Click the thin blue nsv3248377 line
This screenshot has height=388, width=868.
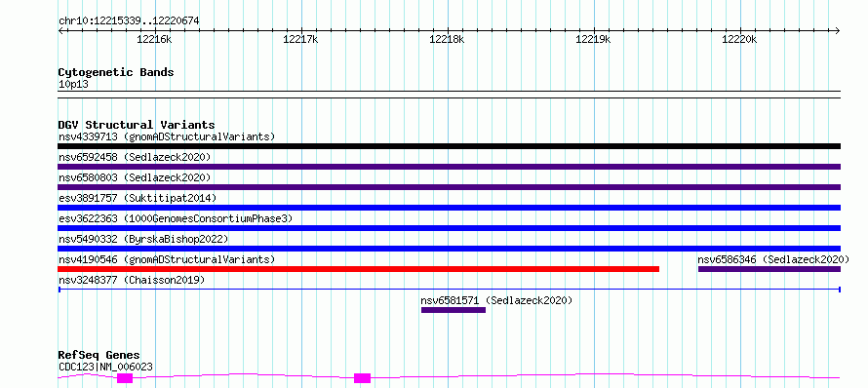pos(449,290)
